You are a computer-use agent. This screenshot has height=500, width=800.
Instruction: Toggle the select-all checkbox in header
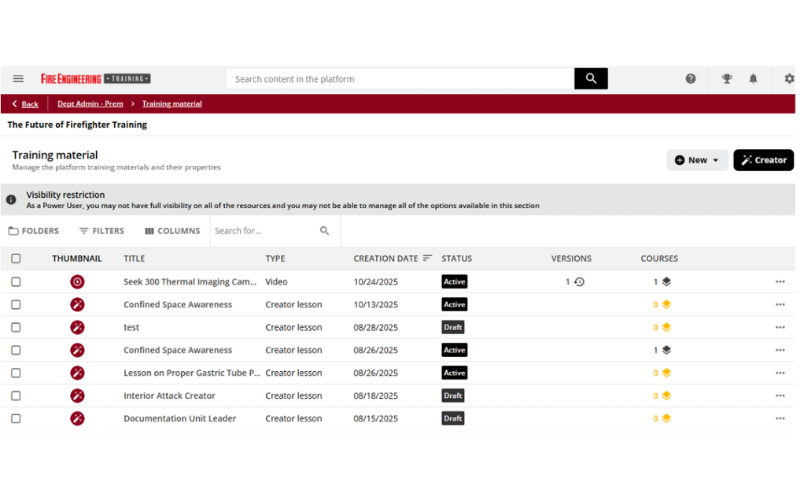tap(16, 258)
